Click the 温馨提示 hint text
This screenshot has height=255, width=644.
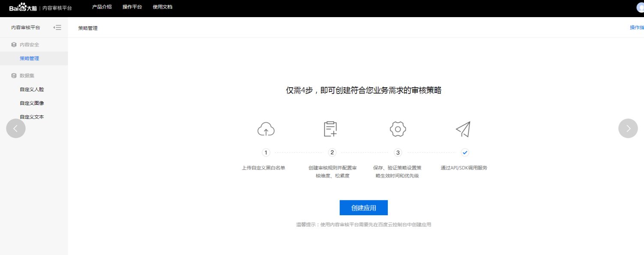tap(364, 225)
